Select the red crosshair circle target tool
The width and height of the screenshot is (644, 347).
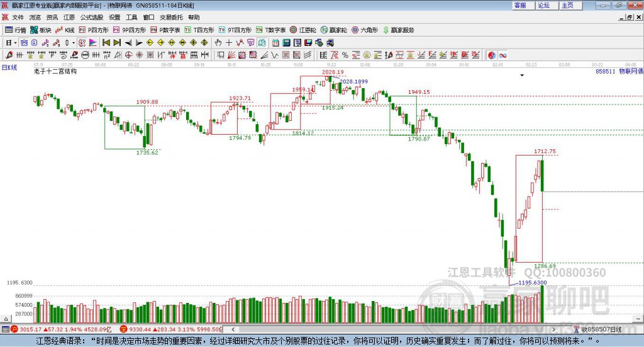pos(128,55)
